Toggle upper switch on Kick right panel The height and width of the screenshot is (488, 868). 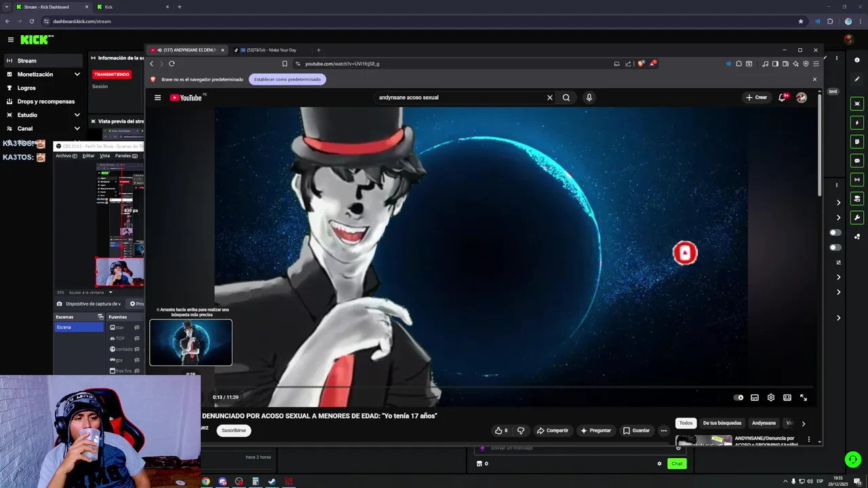coord(835,232)
